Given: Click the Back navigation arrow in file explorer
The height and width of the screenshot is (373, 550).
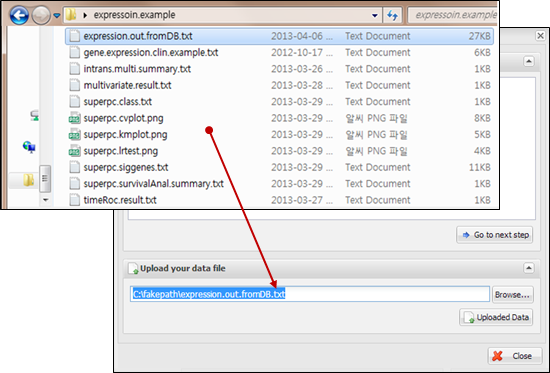Looking at the screenshot, I should tap(19, 15).
